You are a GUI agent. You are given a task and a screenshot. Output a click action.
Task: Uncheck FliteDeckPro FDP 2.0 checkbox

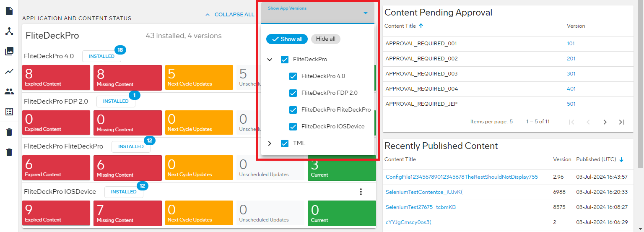[293, 93]
